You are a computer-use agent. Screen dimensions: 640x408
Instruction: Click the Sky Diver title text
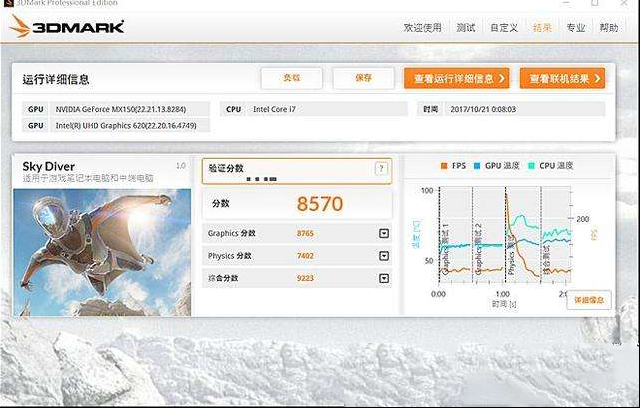tap(49, 166)
